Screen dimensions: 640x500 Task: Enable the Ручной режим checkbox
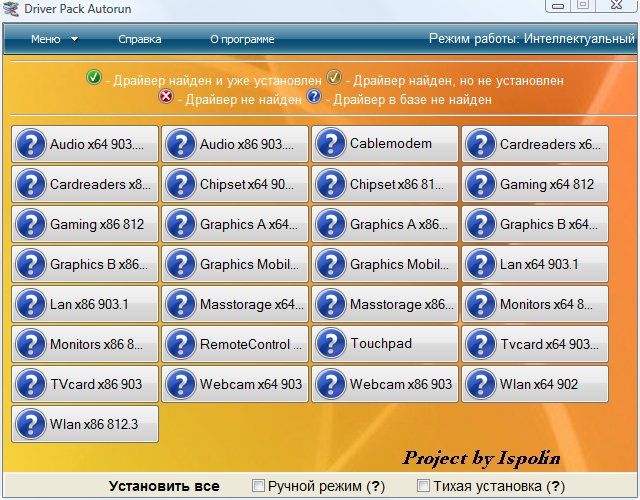[258, 486]
